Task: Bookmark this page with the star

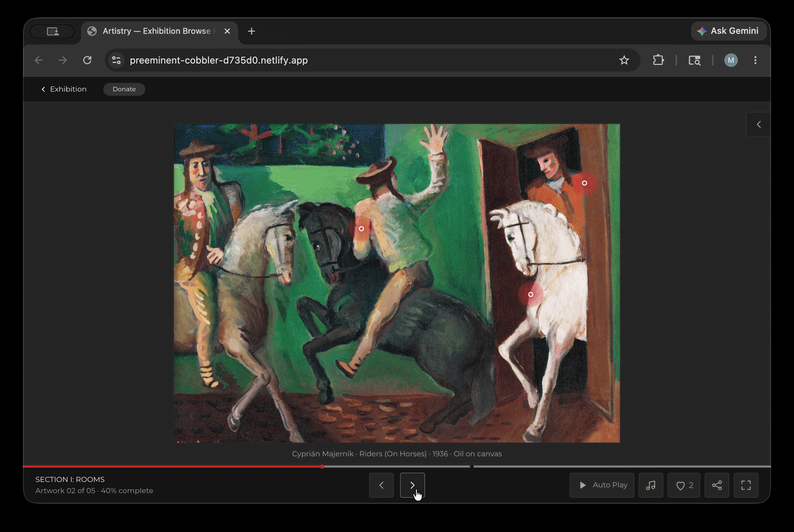Action: (x=624, y=60)
